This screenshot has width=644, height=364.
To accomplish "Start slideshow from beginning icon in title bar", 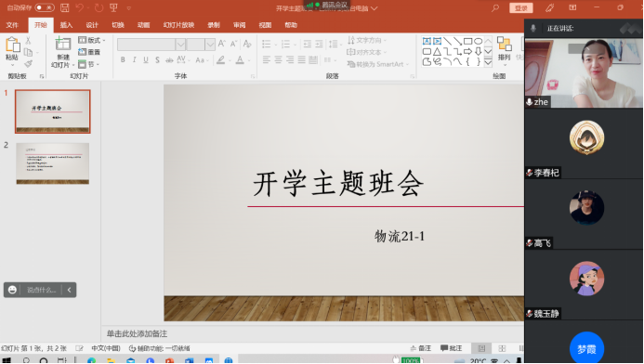I will tap(113, 7).
